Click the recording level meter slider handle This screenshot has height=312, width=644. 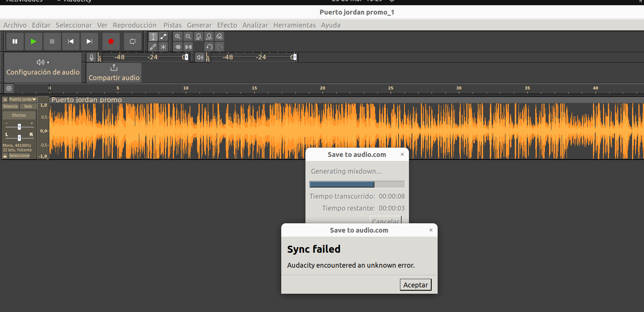click(x=186, y=57)
